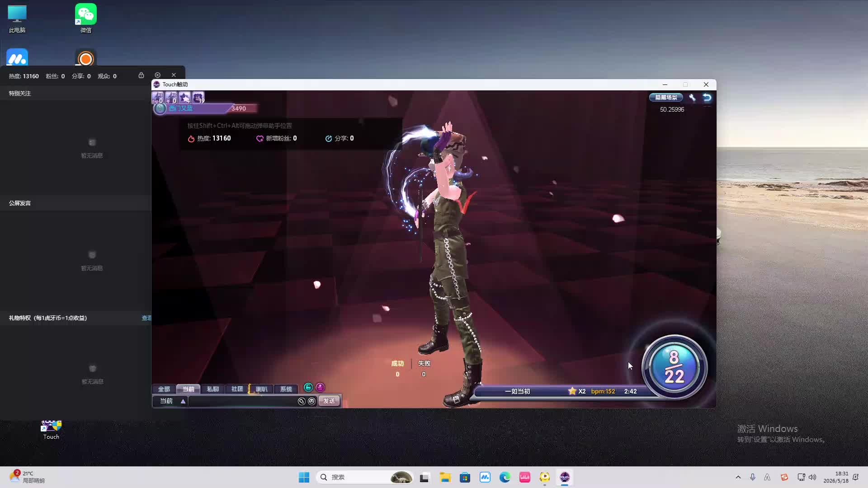Click the 公屏发言 section header
The height and width of the screenshot is (488, 868).
pos(20,203)
